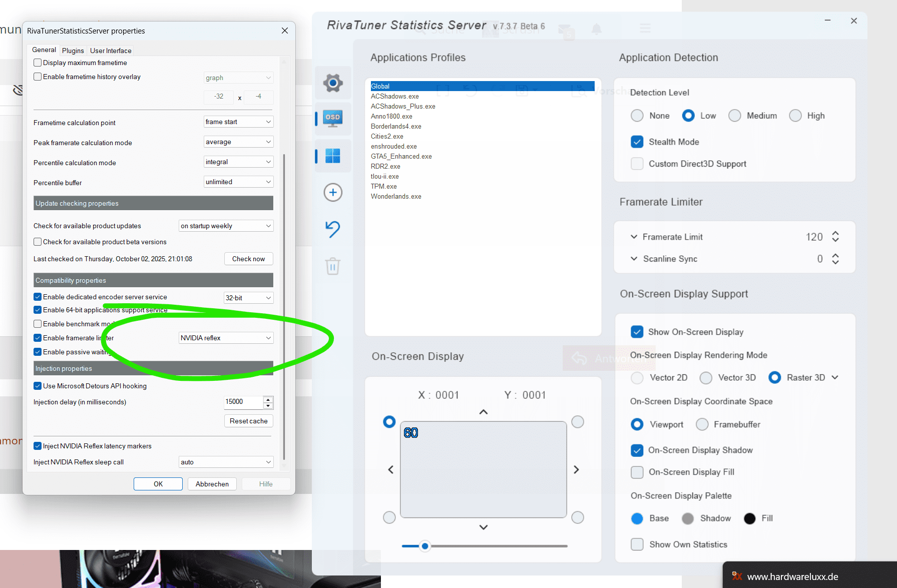The image size is (897, 588).
Task: Select GTA5_Enhanced.exe application profile
Action: (x=401, y=156)
